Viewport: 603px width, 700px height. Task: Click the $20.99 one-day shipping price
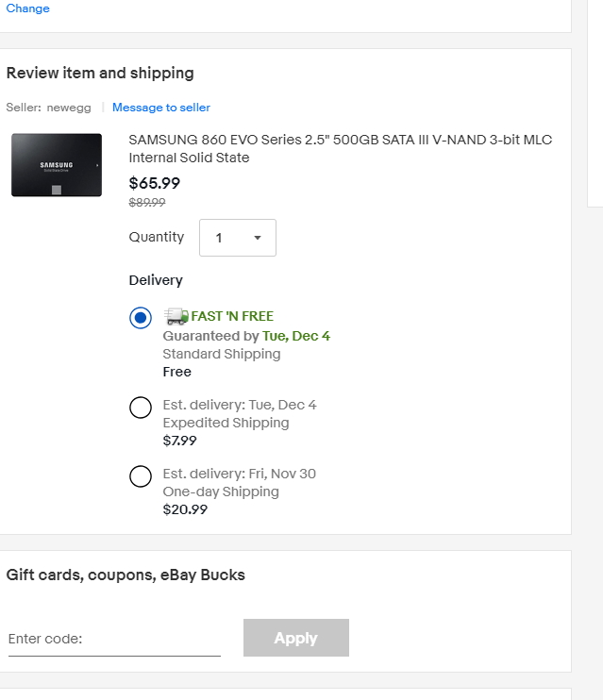click(185, 509)
